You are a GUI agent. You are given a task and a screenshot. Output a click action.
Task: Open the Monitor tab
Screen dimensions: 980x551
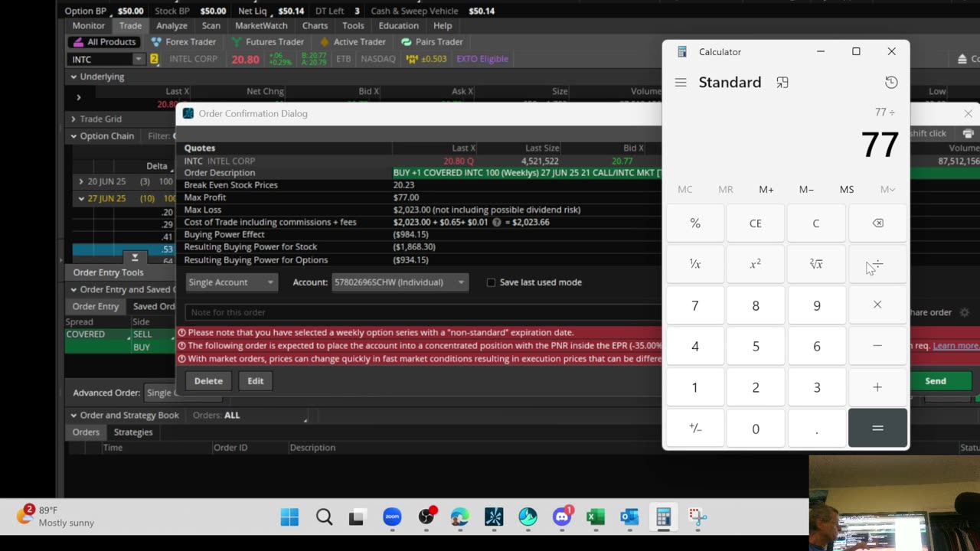click(x=89, y=25)
